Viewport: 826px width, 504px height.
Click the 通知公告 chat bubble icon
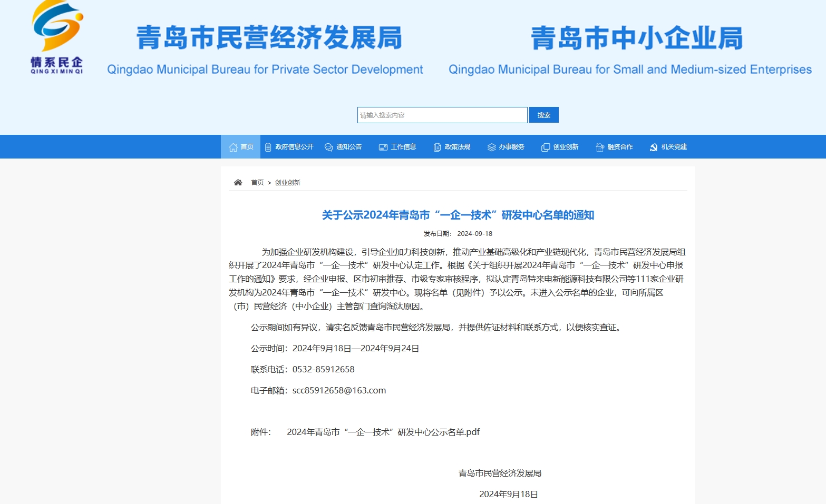329,147
